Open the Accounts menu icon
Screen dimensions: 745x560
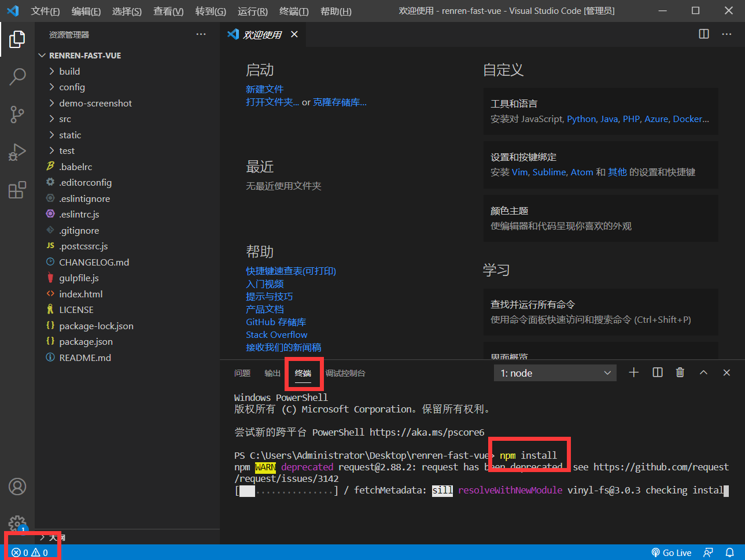[17, 487]
